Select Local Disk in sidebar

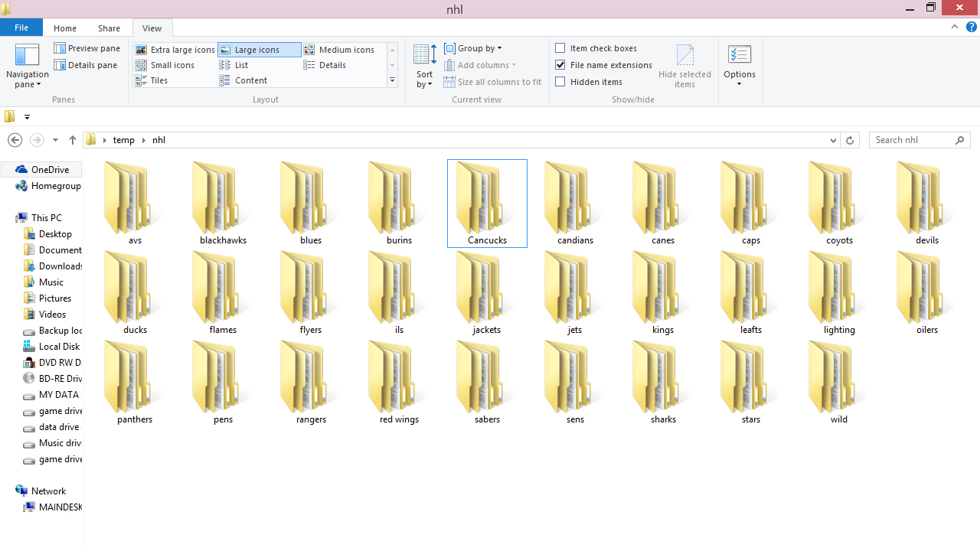click(52, 347)
